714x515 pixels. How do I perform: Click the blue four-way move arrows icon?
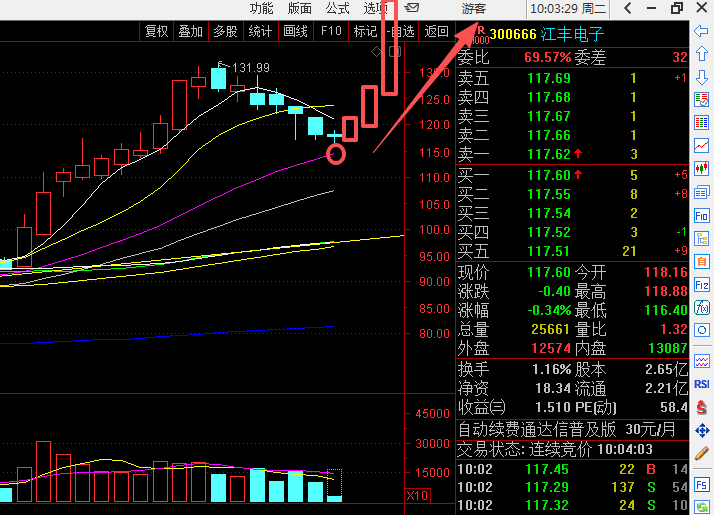(701, 430)
